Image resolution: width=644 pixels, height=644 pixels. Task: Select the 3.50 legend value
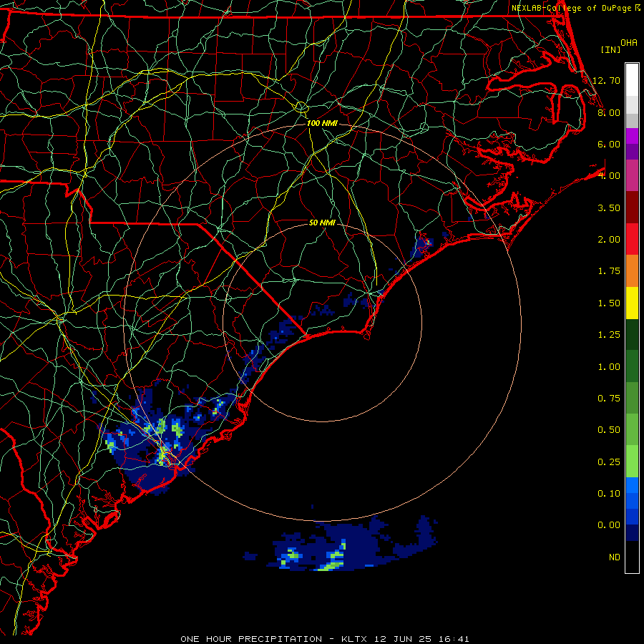coord(609,208)
